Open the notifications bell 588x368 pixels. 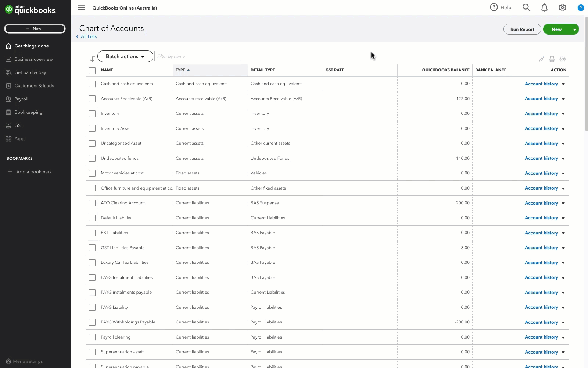pyautogui.click(x=544, y=8)
